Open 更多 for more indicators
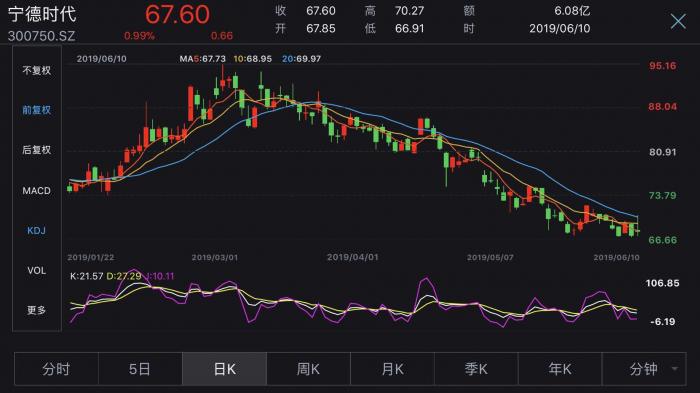Viewport: 700px width, 393px height. [37, 310]
